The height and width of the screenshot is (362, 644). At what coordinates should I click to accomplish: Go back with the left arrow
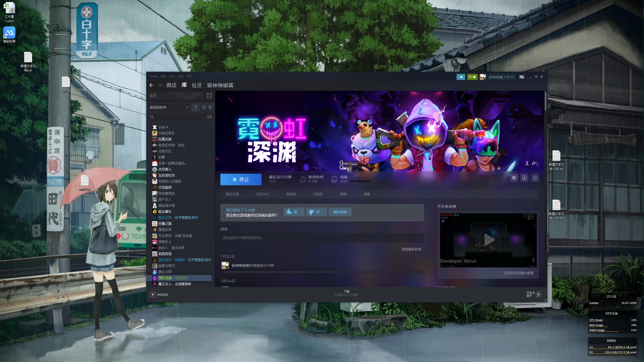(x=151, y=85)
